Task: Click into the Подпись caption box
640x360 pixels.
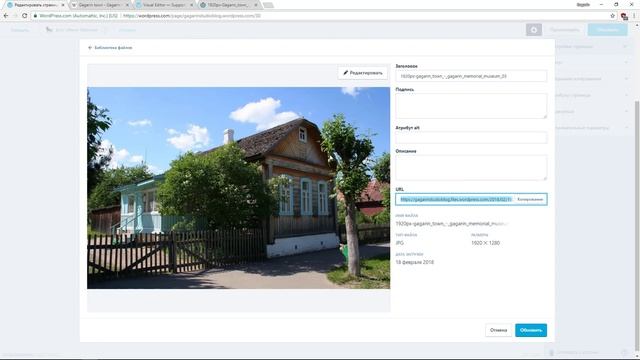Action: pos(471,106)
